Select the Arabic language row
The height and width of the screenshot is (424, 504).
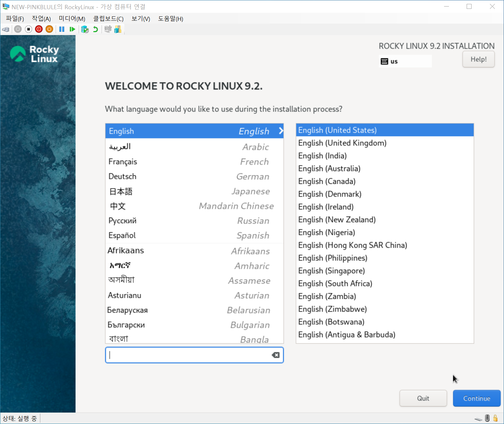tap(194, 146)
